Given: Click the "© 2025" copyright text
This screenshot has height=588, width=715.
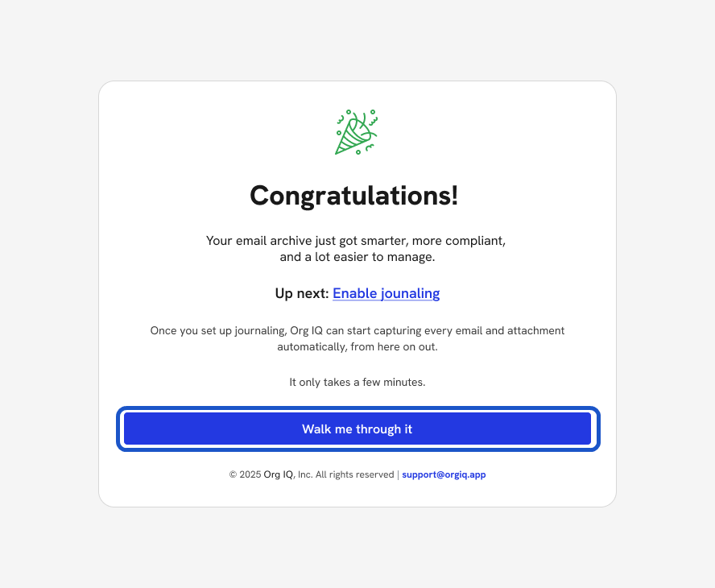Looking at the screenshot, I should (x=245, y=475).
